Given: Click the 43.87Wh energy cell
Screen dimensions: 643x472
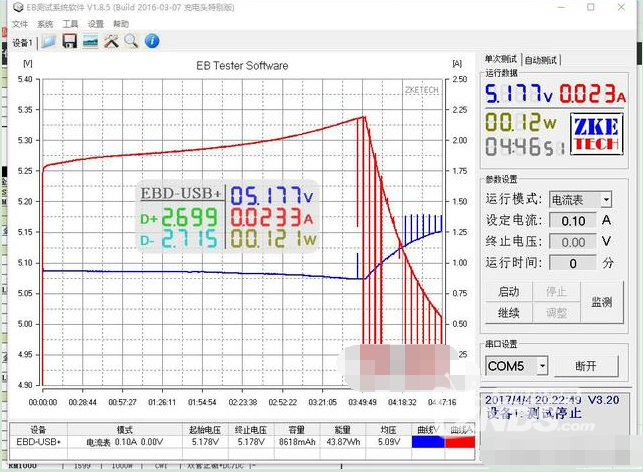Looking at the screenshot, I should [343, 442].
